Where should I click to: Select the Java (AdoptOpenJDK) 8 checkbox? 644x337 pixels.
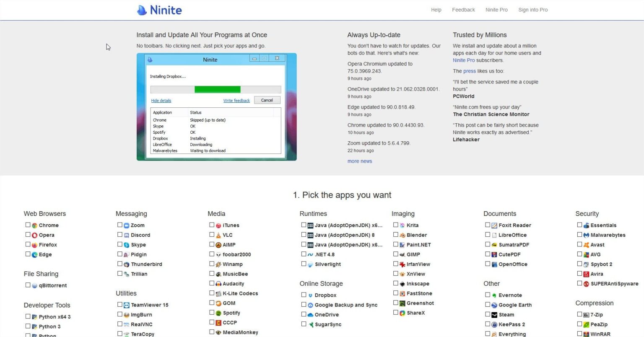(x=304, y=235)
